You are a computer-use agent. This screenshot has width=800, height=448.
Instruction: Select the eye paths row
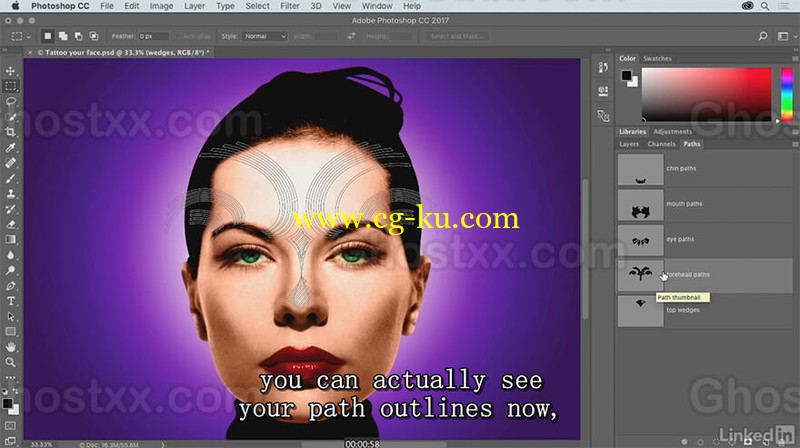[x=705, y=239]
